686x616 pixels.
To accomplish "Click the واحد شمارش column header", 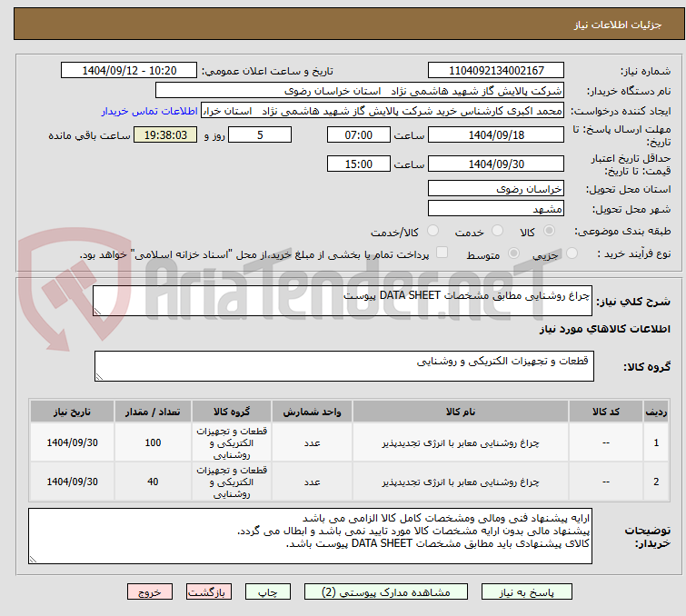I will [x=312, y=412].
